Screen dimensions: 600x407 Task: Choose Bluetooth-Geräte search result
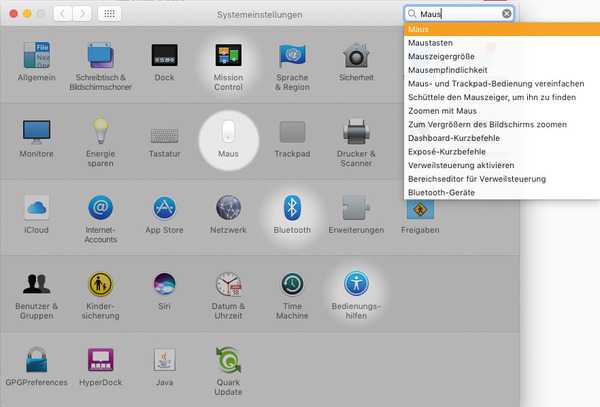coord(502,192)
